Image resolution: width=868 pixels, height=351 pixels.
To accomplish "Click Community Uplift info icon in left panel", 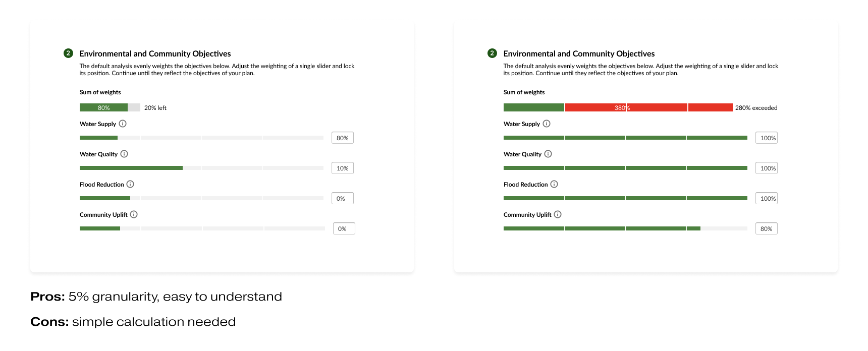I will [134, 214].
